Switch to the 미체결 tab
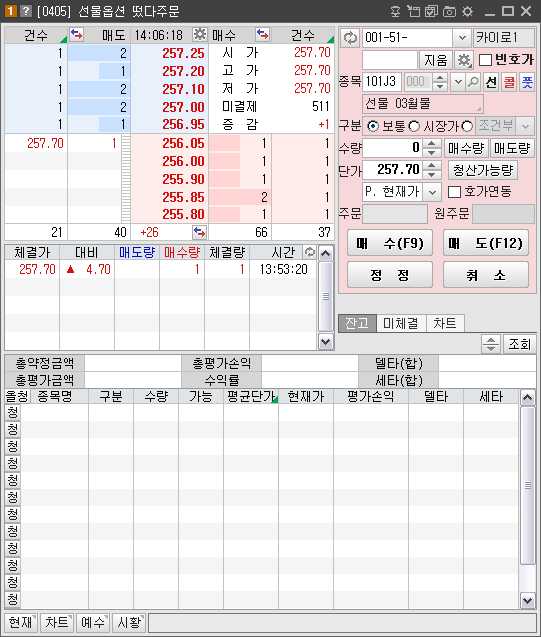 [x=400, y=323]
